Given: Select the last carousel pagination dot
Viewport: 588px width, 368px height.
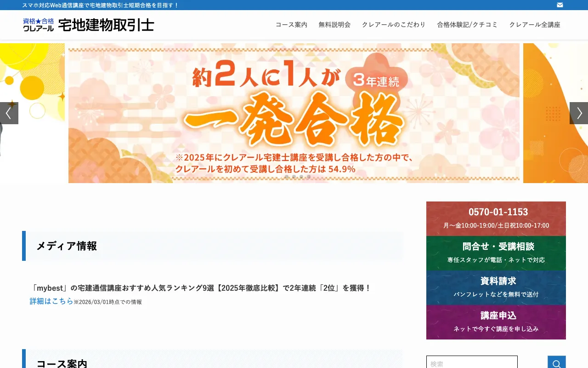Looking at the screenshot, I should tap(309, 177).
